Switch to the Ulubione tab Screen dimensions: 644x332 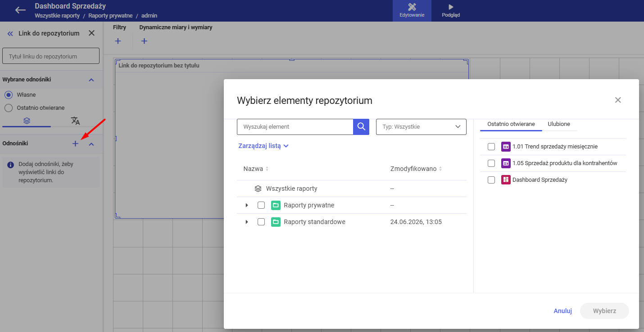tap(559, 124)
